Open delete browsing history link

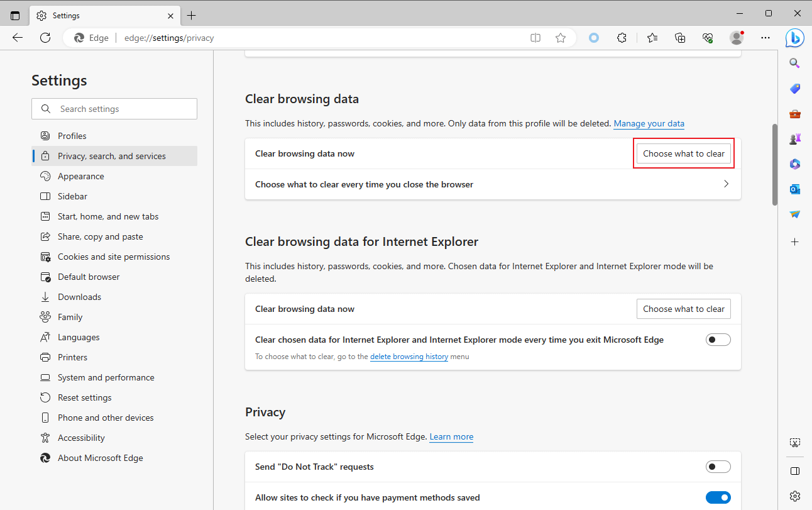pyautogui.click(x=409, y=357)
